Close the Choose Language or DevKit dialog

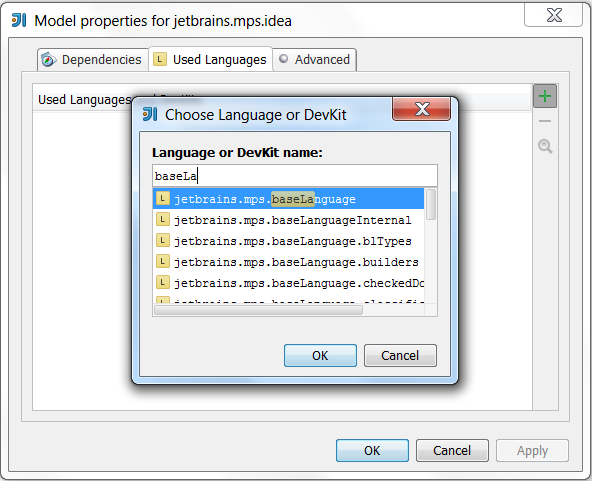click(x=422, y=109)
